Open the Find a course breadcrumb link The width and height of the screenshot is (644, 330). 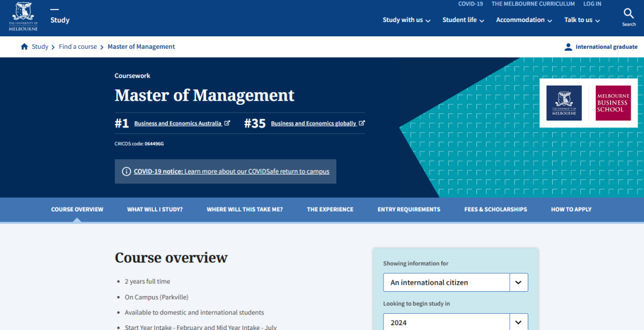pos(78,46)
